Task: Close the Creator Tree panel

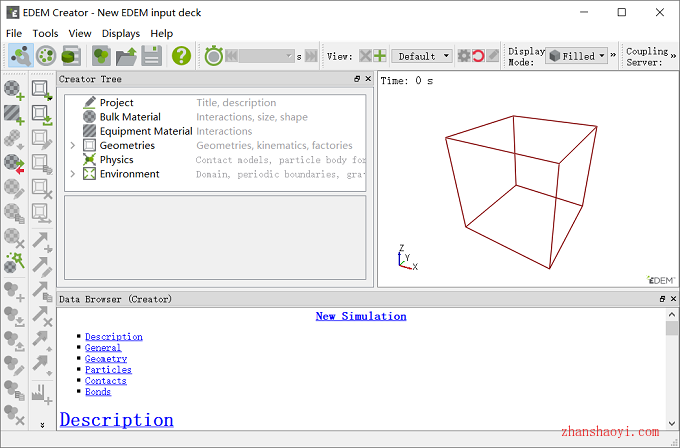Action: [368, 79]
